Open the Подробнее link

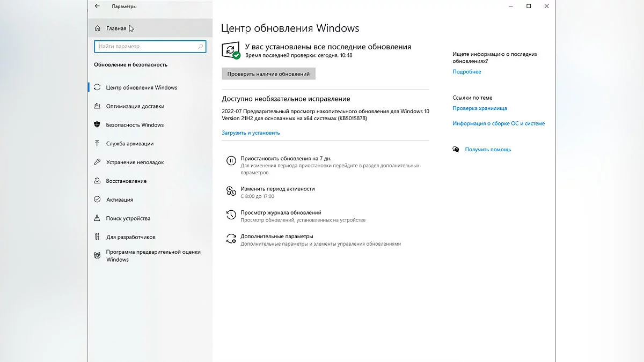click(x=466, y=72)
